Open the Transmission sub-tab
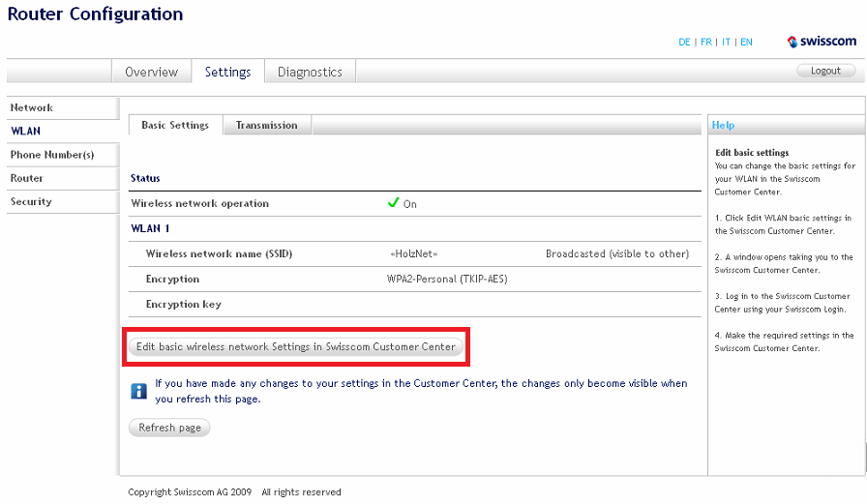867x504 pixels. click(x=266, y=125)
